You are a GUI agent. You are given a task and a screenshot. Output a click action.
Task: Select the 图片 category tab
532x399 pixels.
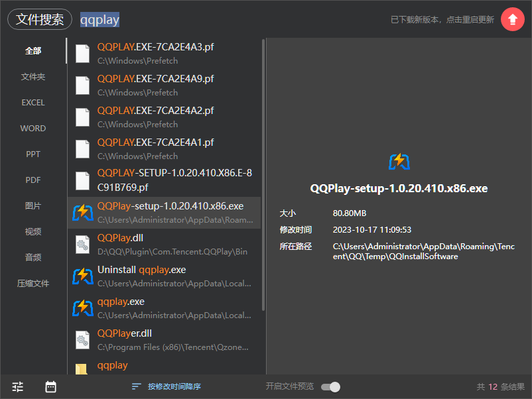(x=33, y=205)
